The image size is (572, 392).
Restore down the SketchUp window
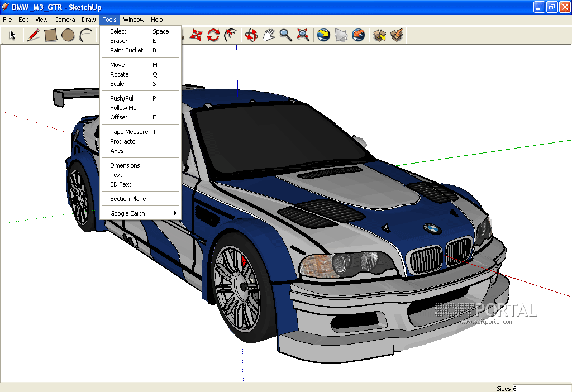[x=552, y=7]
